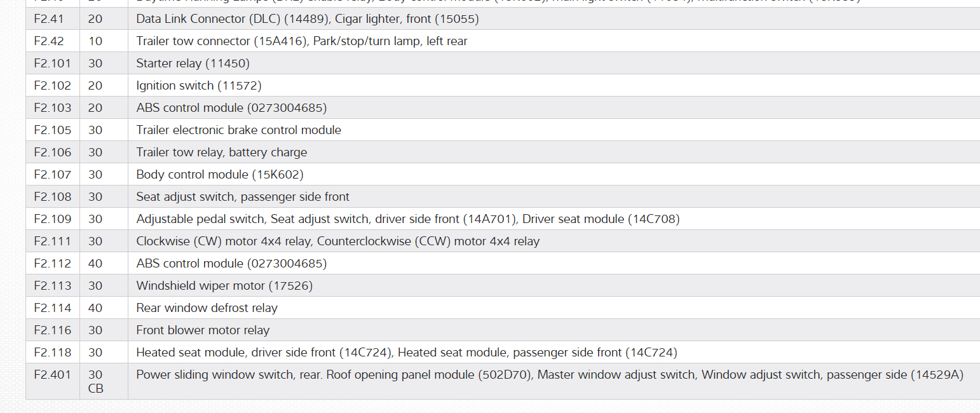Click the 40 amp value for F2.112
Viewport: 980px width, 413px height.
95,264
